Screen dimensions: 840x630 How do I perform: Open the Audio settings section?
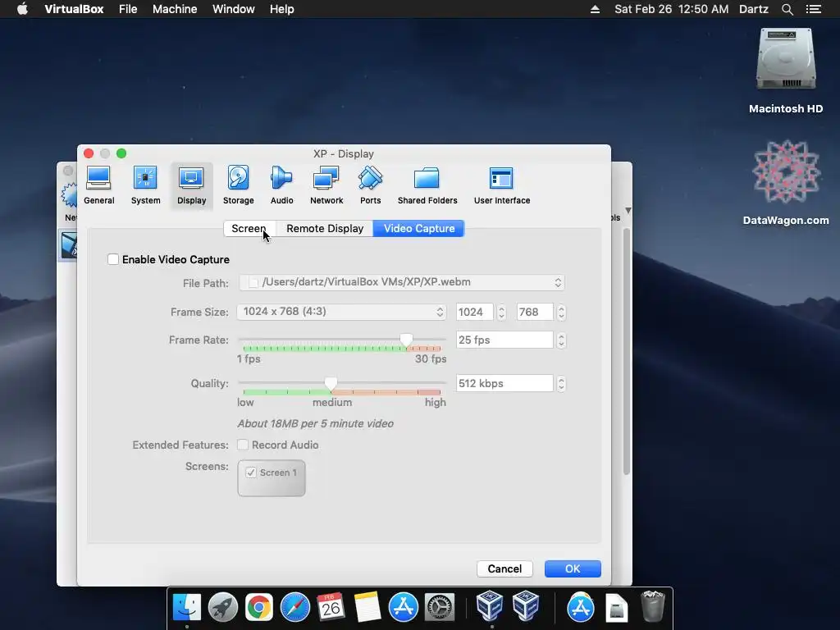coord(281,185)
